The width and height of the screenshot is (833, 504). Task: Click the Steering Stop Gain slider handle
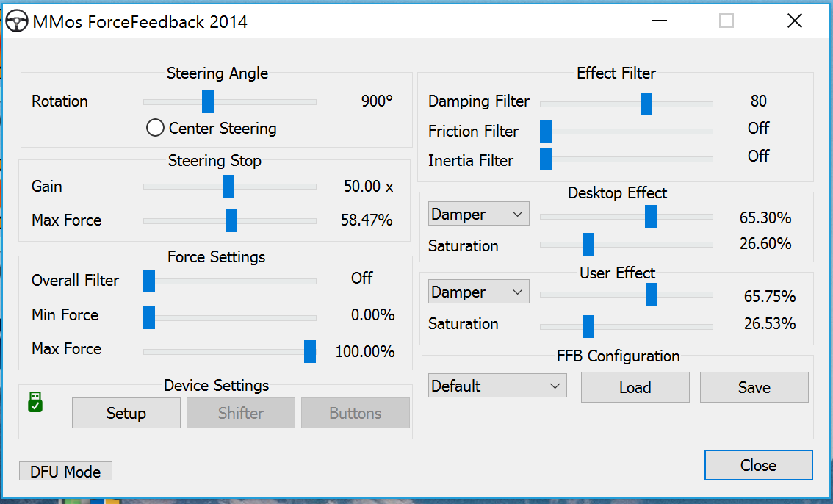click(228, 187)
